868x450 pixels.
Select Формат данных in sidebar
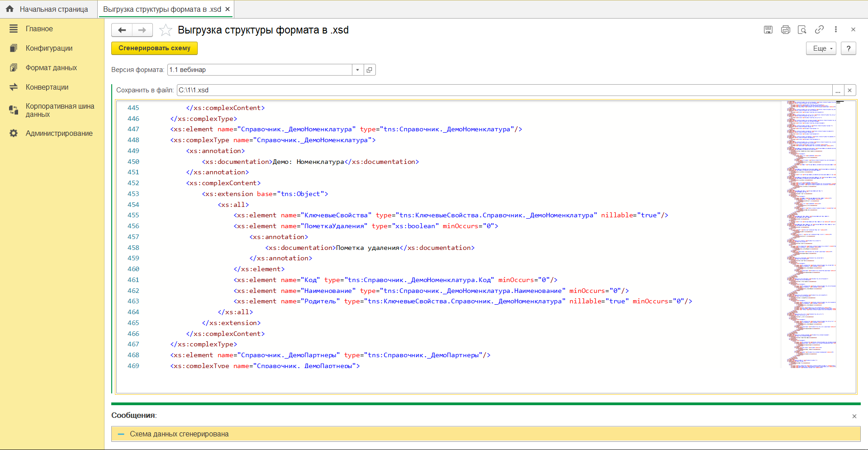click(51, 68)
